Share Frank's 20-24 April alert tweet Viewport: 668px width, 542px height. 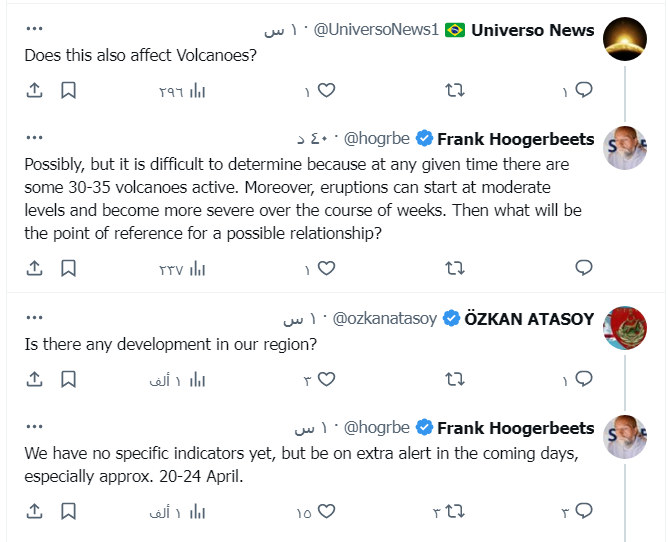(x=34, y=512)
